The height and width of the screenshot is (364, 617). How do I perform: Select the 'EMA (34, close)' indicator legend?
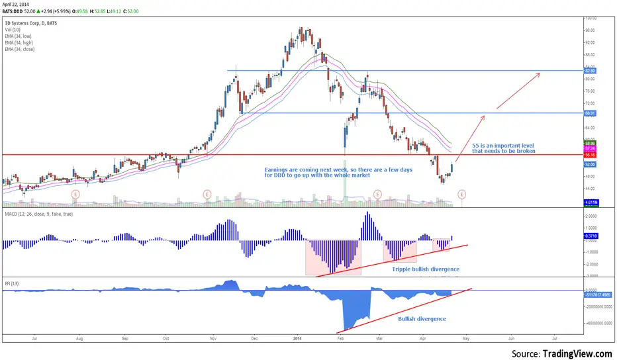coord(20,49)
